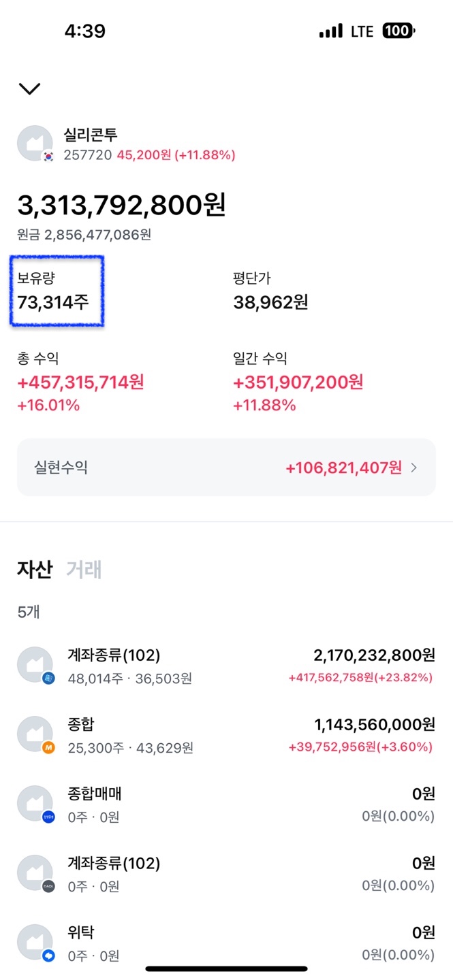Tap the 보유량 73,314주 holdings figure

coord(53,301)
